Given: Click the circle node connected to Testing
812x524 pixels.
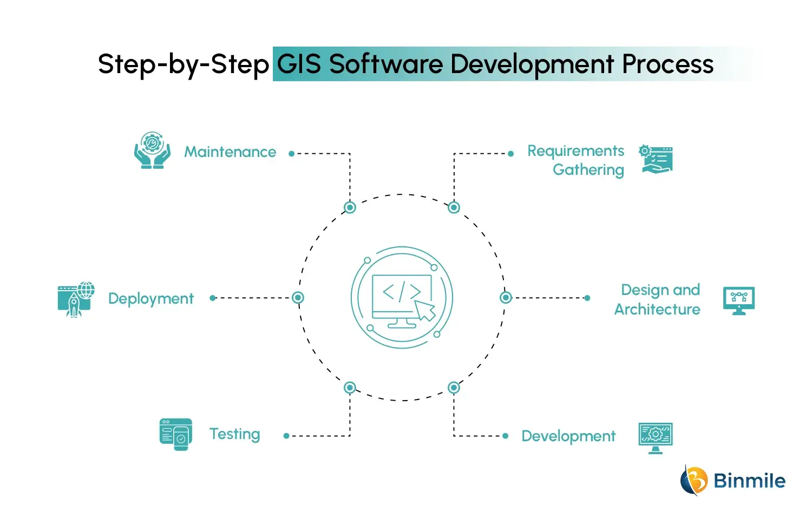Looking at the screenshot, I should point(350,388).
